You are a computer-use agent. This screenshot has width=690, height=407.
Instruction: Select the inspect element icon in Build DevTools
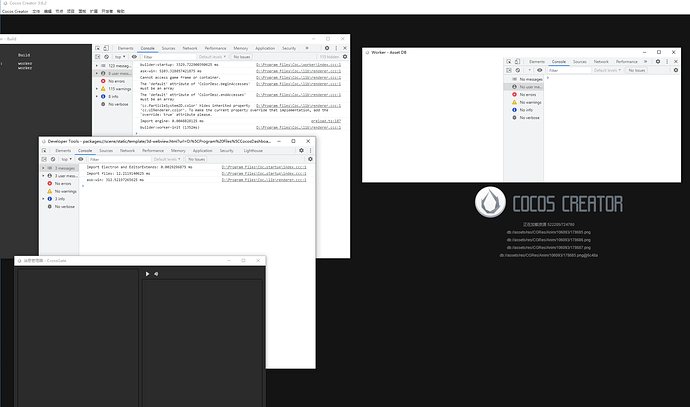tap(98, 48)
